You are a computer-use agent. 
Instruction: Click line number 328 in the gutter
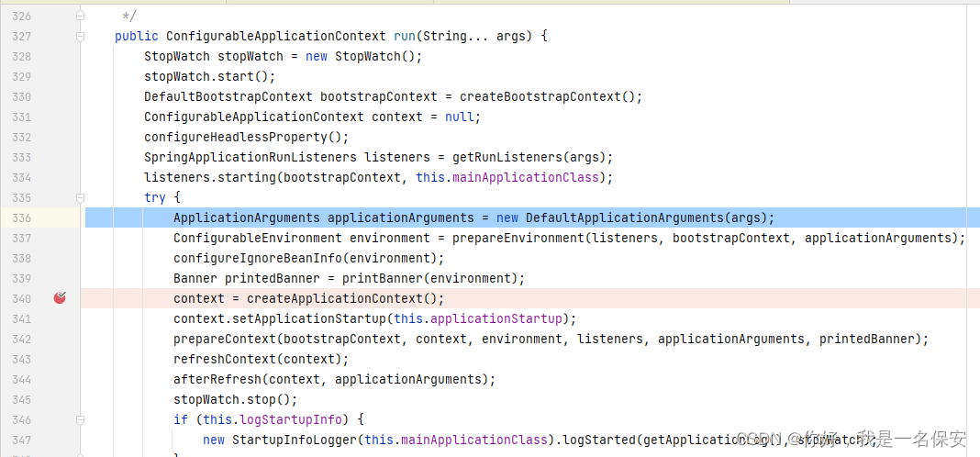[21, 56]
